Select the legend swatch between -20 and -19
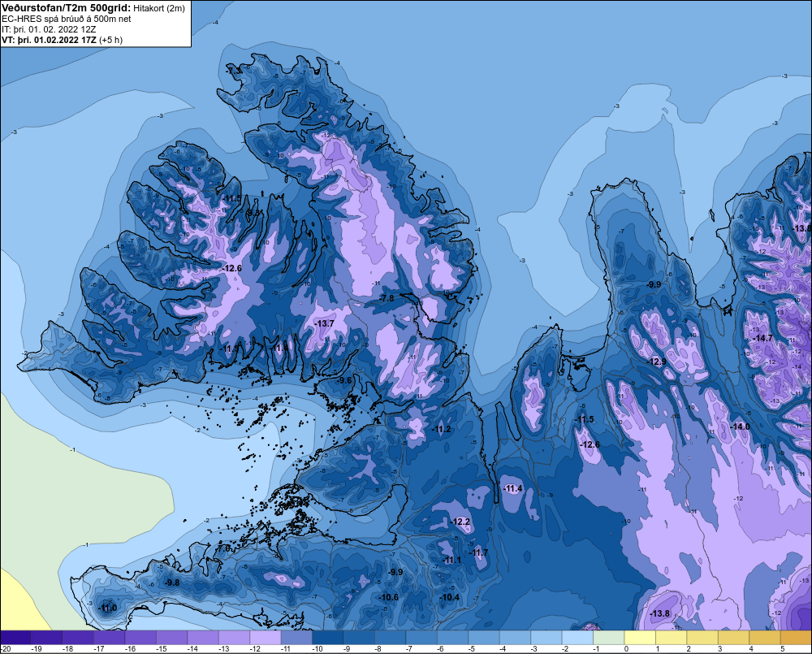 (15, 638)
